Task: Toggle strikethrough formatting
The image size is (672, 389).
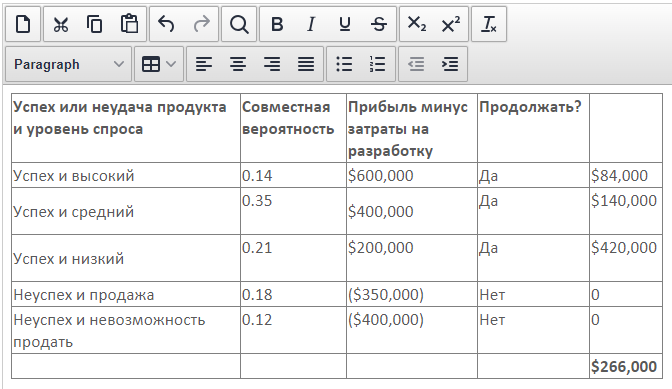Action: 379,24
